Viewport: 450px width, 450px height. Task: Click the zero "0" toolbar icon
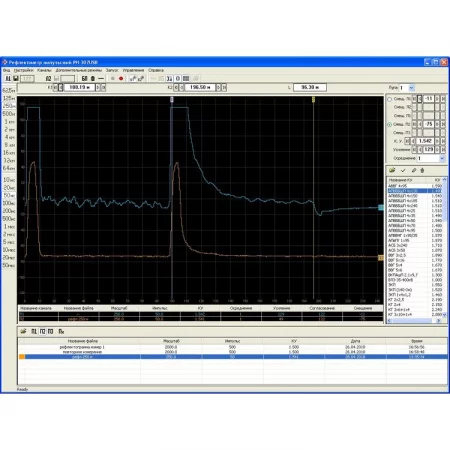click(x=178, y=79)
